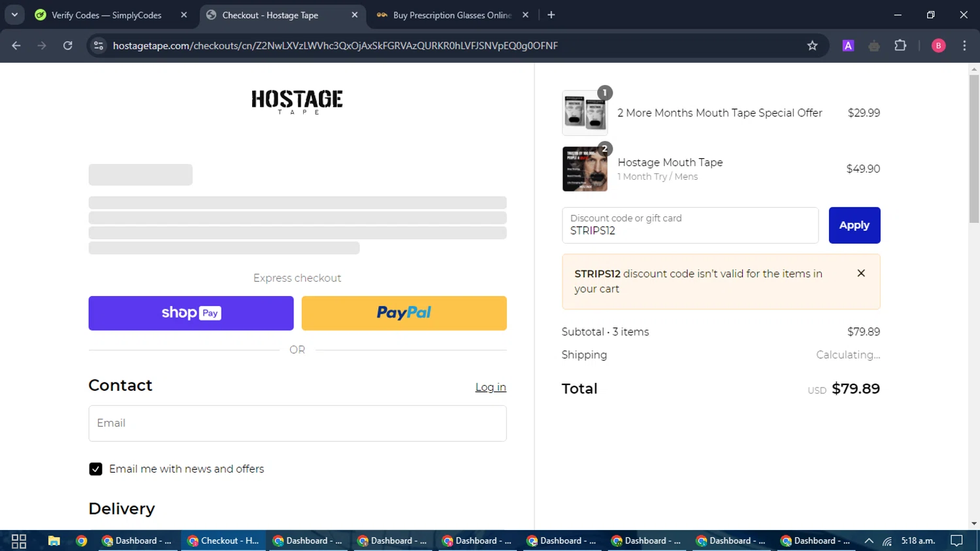The width and height of the screenshot is (980, 551).
Task: Click the discount code input field
Action: [690, 225]
